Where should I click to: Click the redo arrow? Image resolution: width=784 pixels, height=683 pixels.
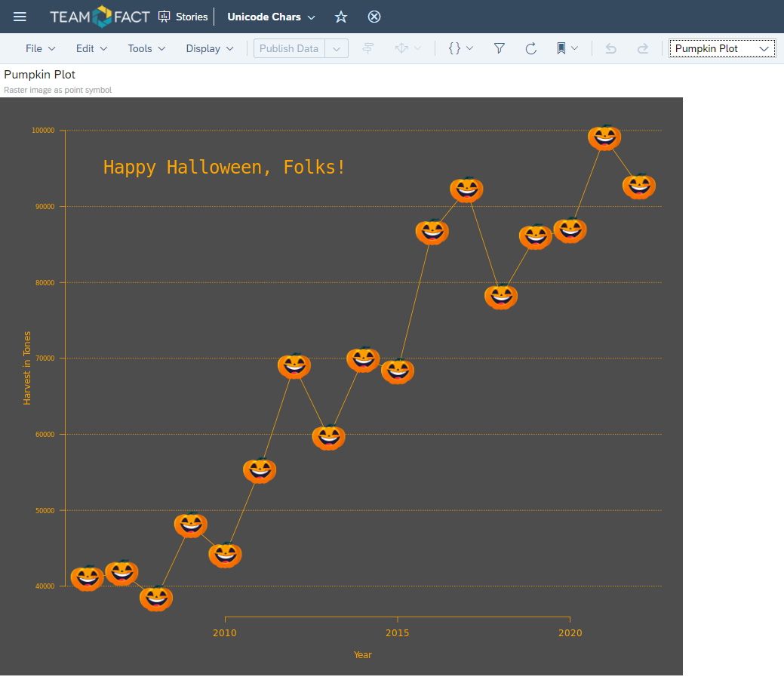642,48
